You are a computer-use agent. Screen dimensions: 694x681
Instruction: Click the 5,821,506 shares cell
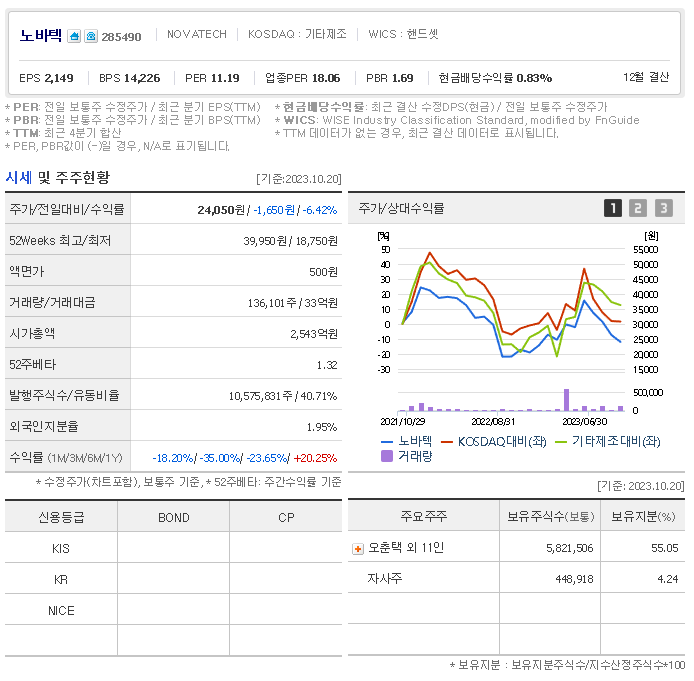tap(569, 548)
